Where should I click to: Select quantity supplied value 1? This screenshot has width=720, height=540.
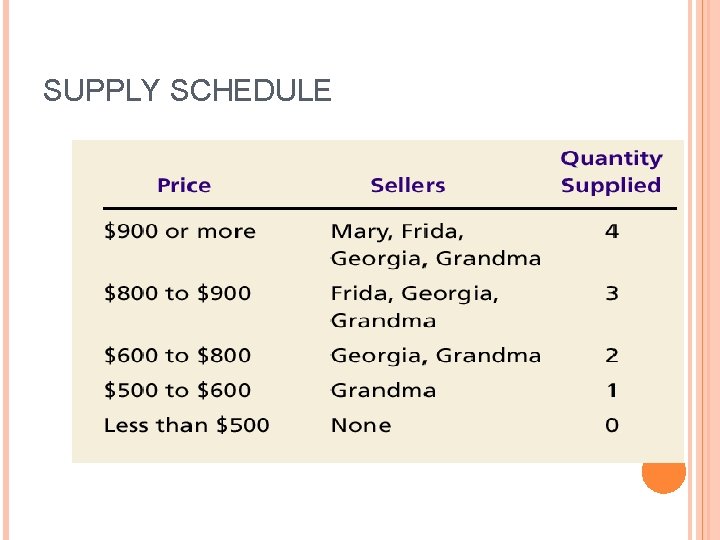[x=612, y=390]
